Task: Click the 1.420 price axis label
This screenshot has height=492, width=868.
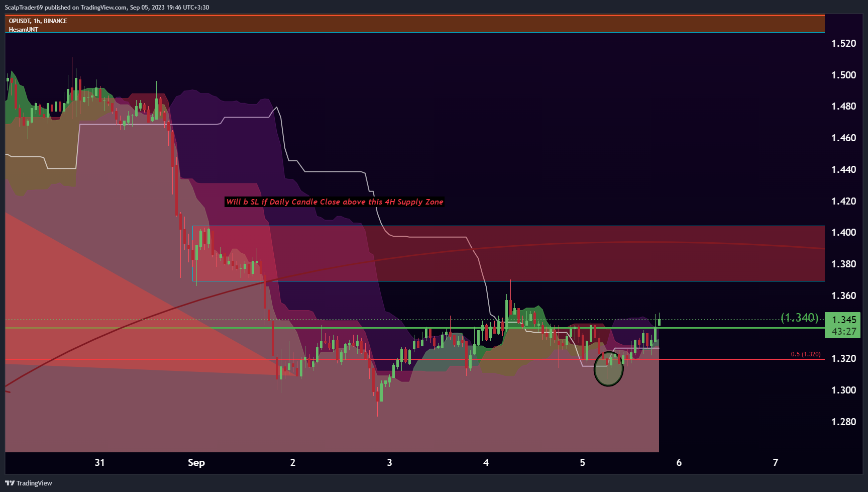Action: pyautogui.click(x=844, y=202)
